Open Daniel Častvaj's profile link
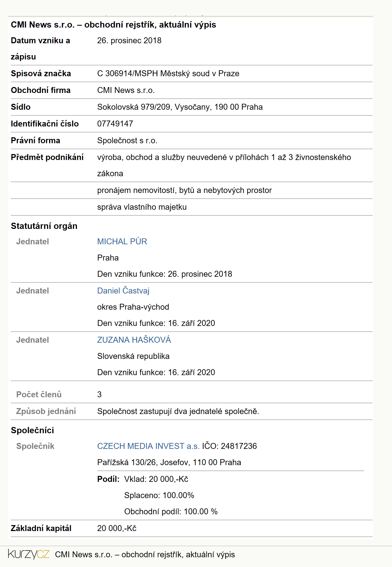The width and height of the screenshot is (392, 567). click(123, 291)
